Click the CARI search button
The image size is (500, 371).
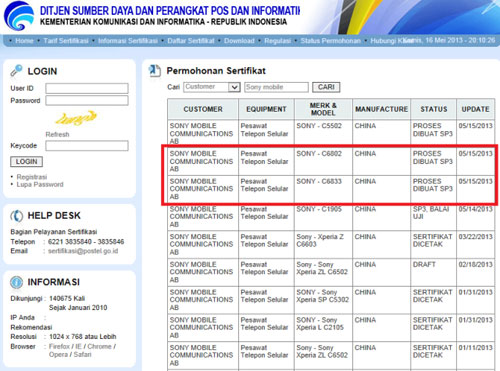[326, 87]
